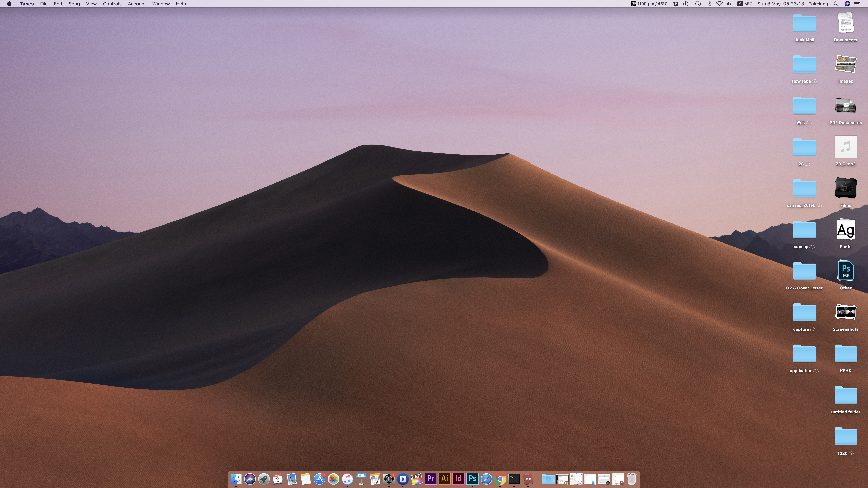
Task: Open Photoshop from the Dock
Action: [472, 479]
